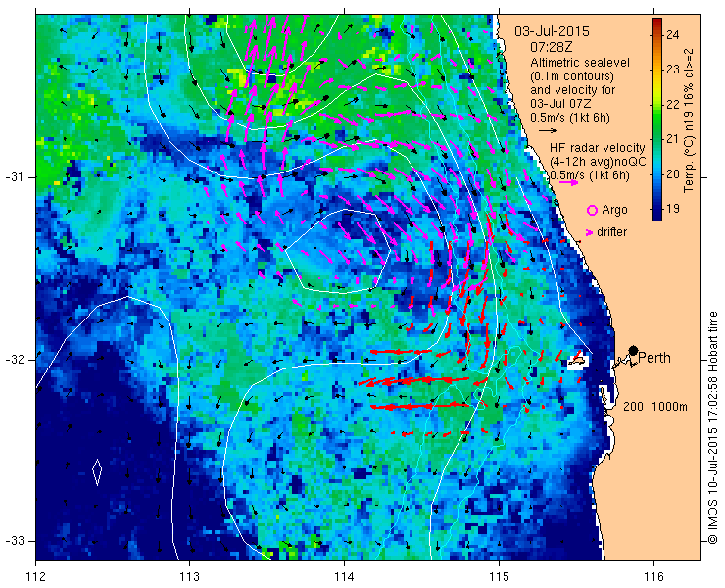
Task: Click the 23 label on the temperature colorbar
Action: pos(673,70)
